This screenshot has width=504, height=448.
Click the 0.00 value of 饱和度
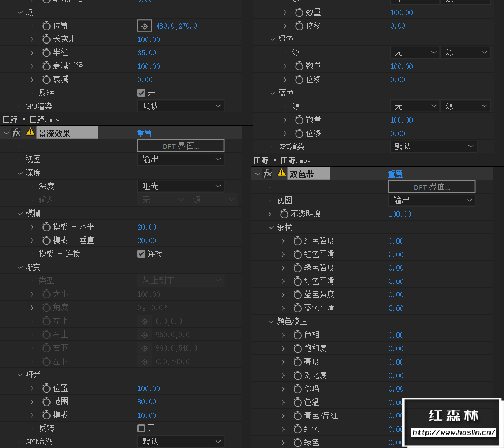point(396,349)
